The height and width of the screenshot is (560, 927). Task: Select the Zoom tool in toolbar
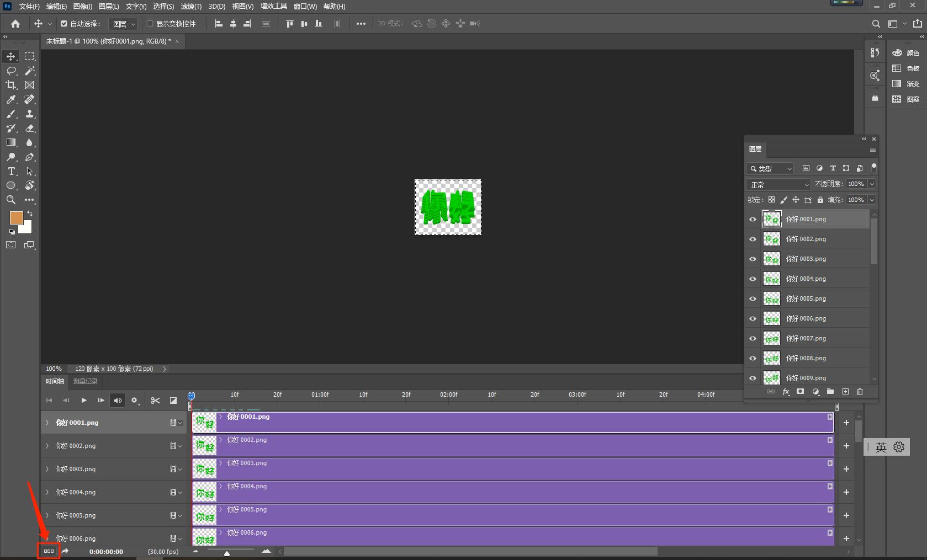(x=11, y=200)
